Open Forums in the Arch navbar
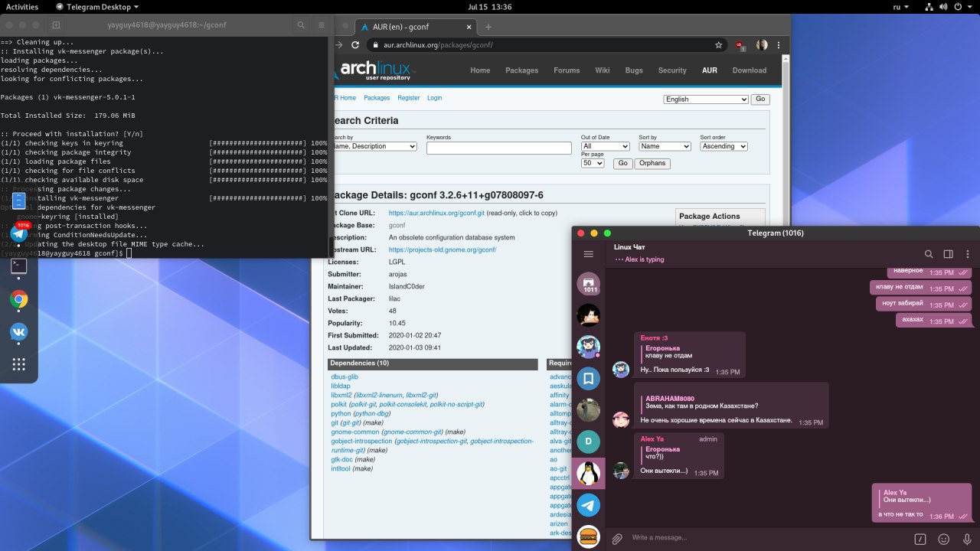The image size is (980, 551). pyautogui.click(x=567, y=70)
